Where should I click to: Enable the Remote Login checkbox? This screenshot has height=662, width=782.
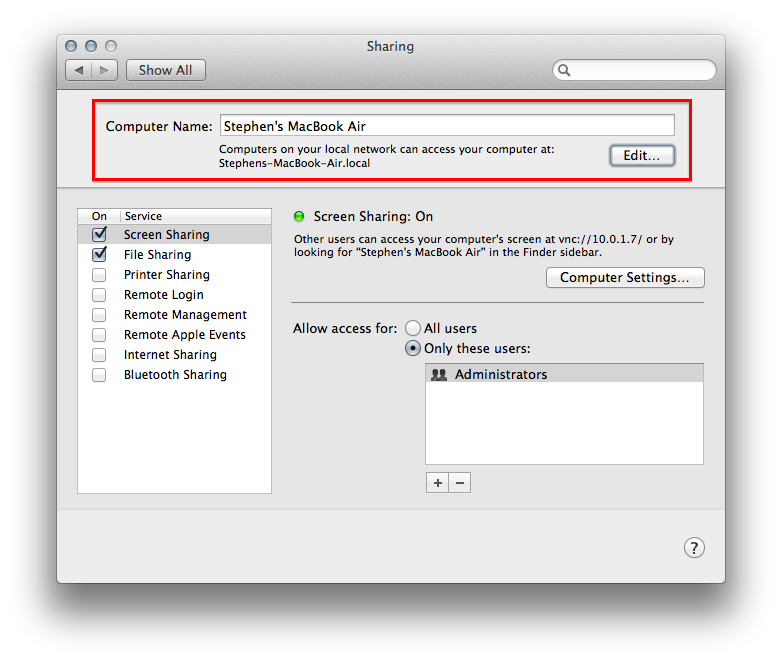click(99, 295)
